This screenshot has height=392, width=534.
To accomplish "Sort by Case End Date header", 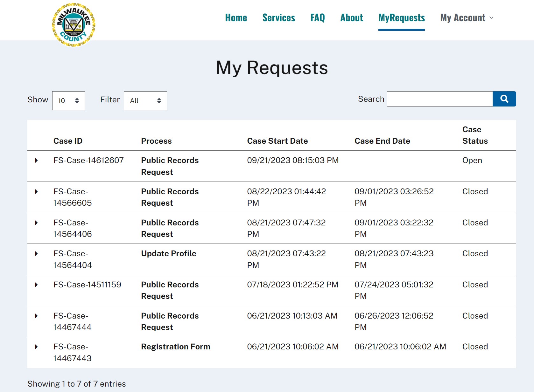I will (x=382, y=141).
